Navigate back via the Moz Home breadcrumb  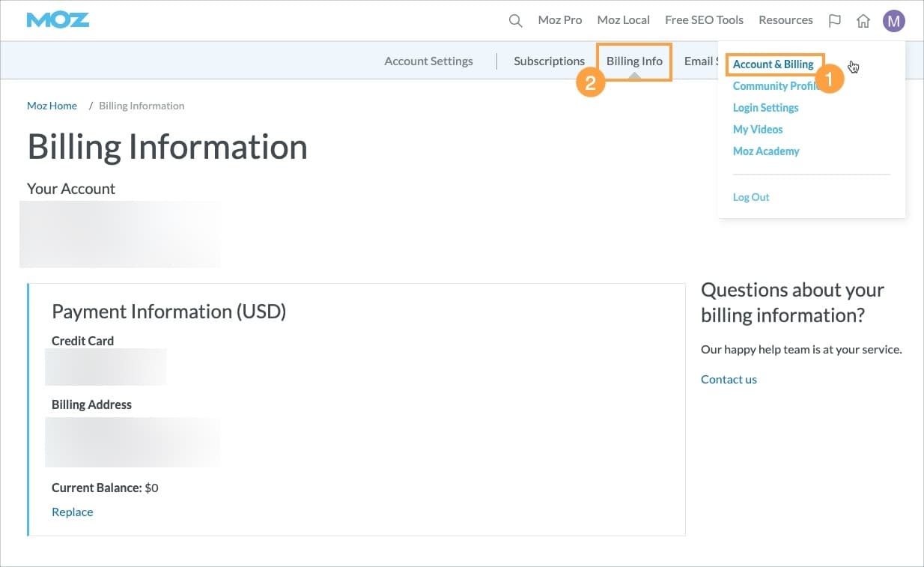[51, 106]
